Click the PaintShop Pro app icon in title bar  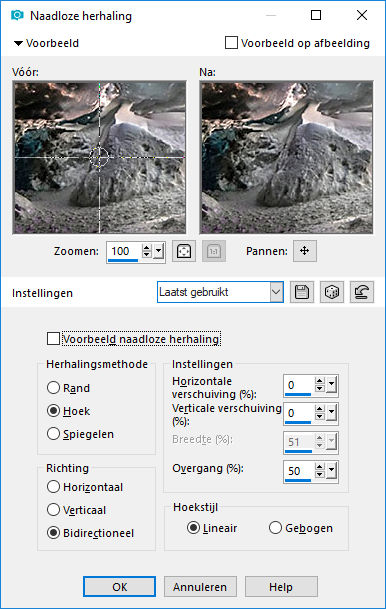pyautogui.click(x=17, y=15)
